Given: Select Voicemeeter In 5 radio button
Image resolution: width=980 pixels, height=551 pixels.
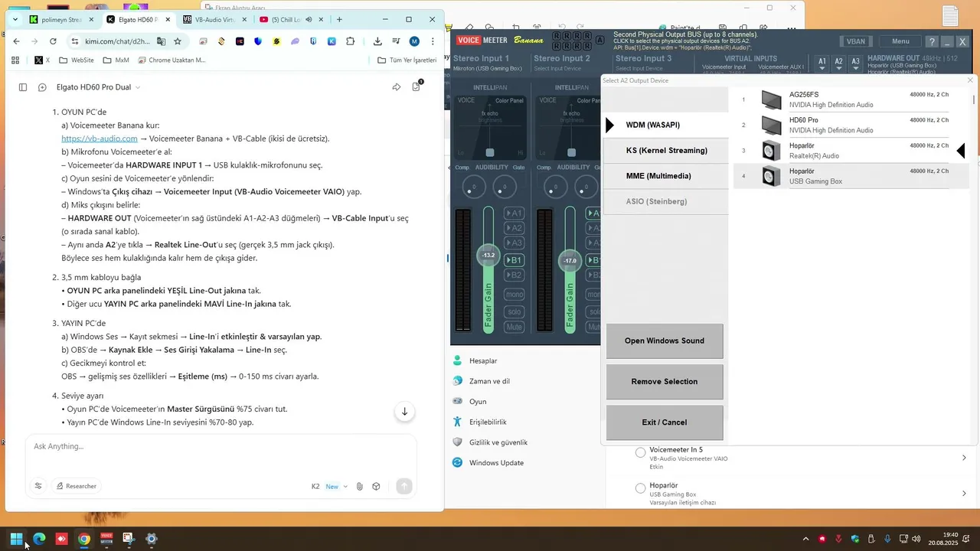Looking at the screenshot, I should click(641, 453).
